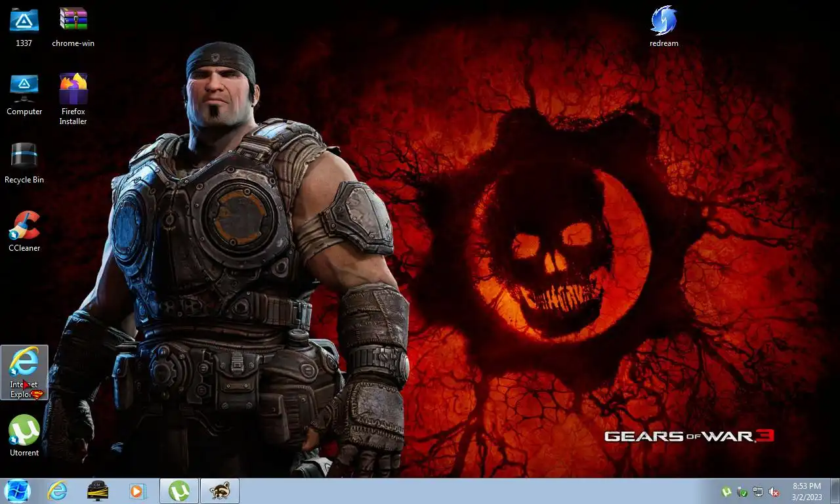Launch Internet Explorer from the taskbar
Image resolution: width=840 pixels, height=504 pixels.
click(58, 491)
